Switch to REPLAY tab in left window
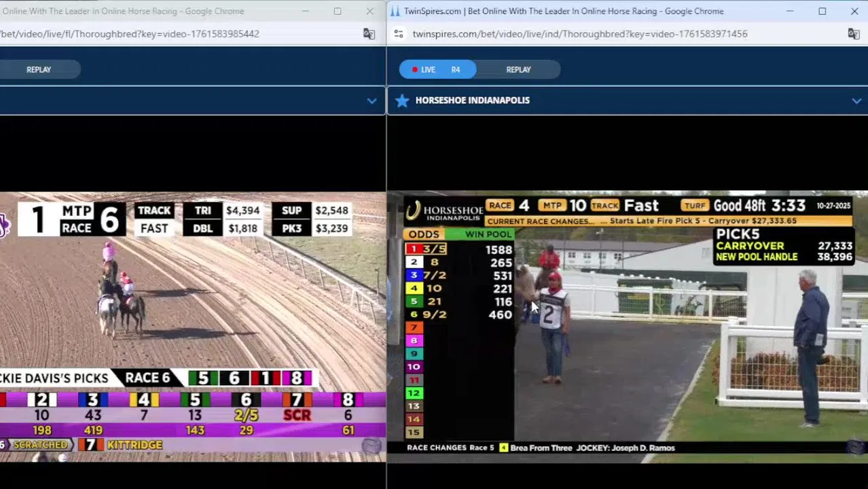This screenshot has height=489, width=868. pos(39,69)
